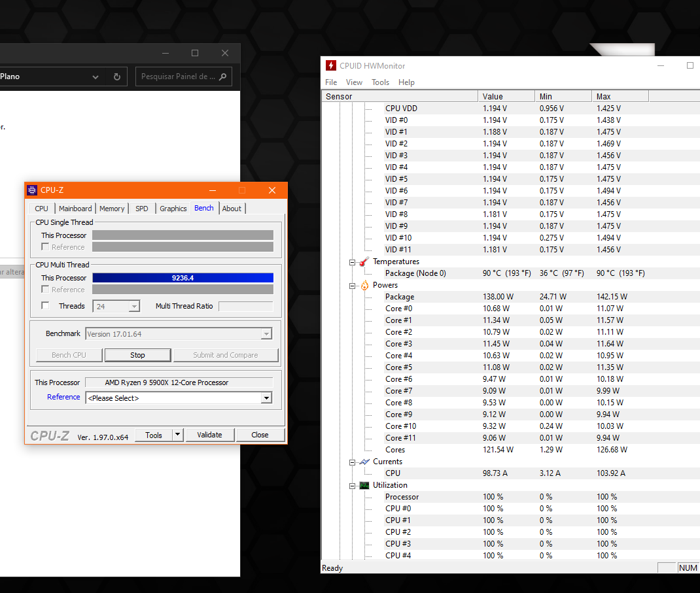Open the Tools dropdown arrow in CPU-Z

click(x=177, y=435)
